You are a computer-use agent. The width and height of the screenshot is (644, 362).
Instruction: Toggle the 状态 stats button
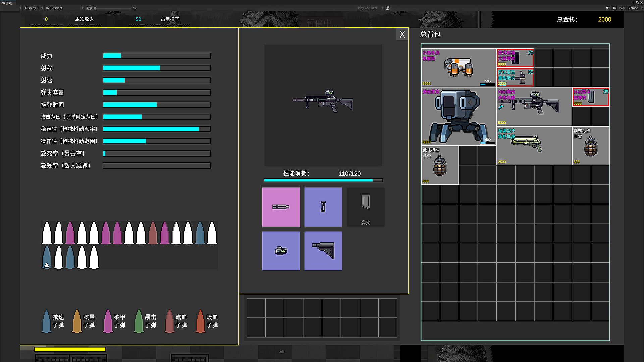pyautogui.click(x=622, y=8)
